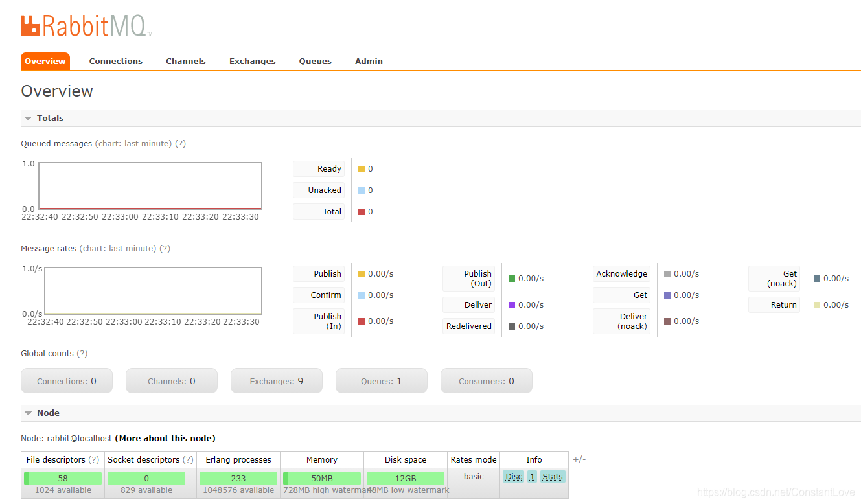Open Consumers: 0 global count
This screenshot has height=504, width=861.
[x=487, y=381]
